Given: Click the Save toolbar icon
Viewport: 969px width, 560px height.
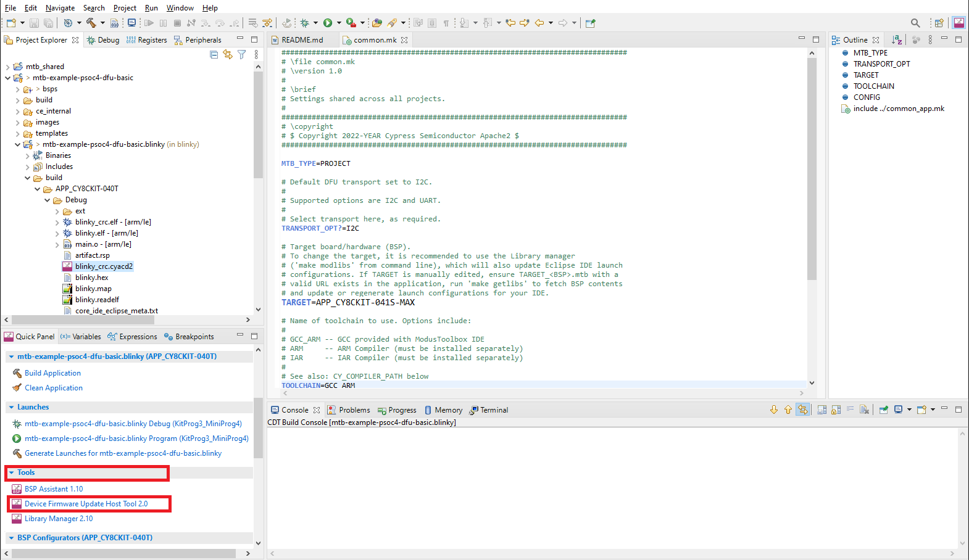Looking at the screenshot, I should coord(34,23).
